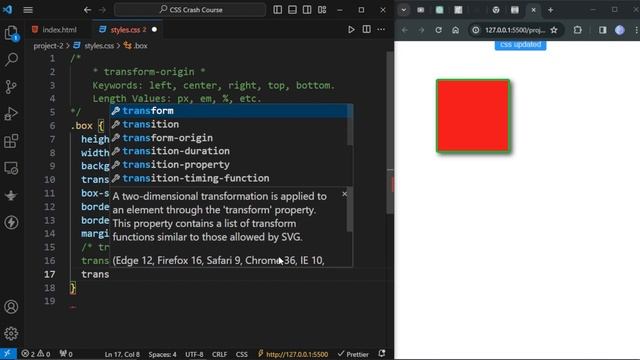This screenshot has width=640, height=360.
Task: Click the Live Server http://127.0.0.1:5500 status
Action: [x=293, y=354]
